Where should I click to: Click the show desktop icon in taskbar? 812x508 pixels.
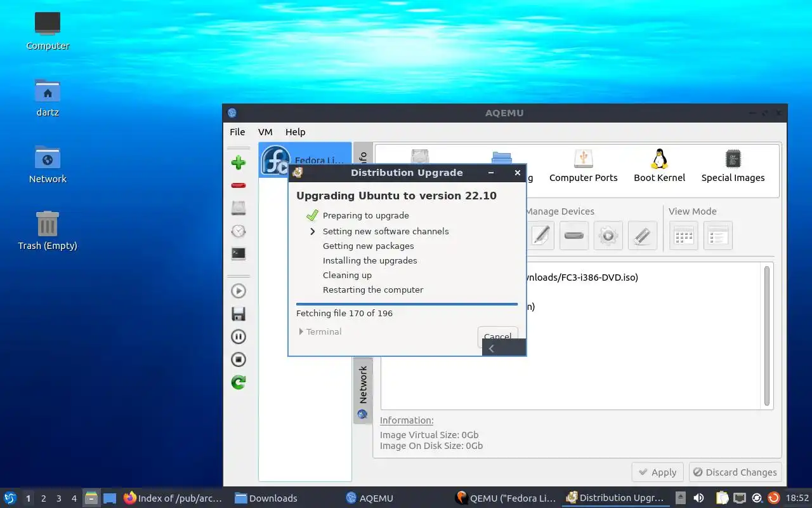(110, 498)
